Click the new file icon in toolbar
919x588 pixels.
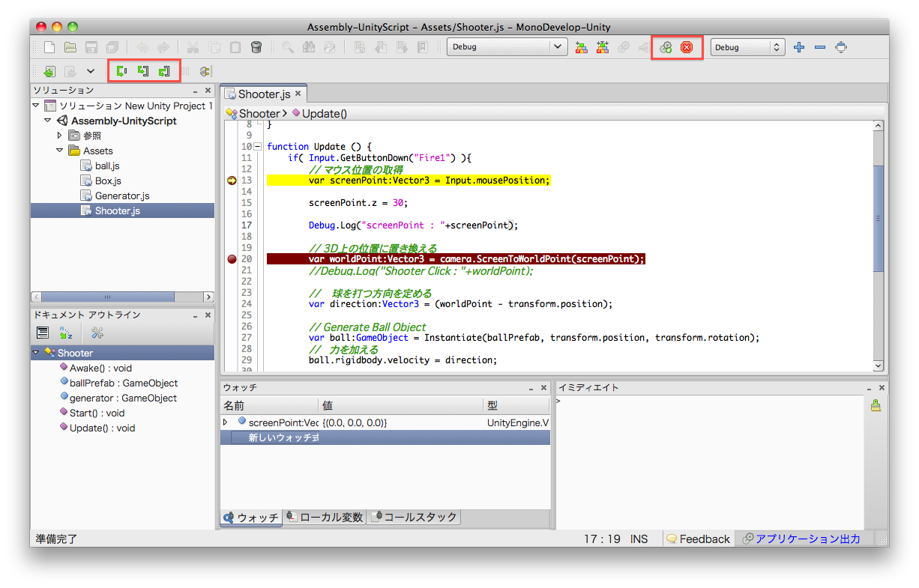coord(49,47)
